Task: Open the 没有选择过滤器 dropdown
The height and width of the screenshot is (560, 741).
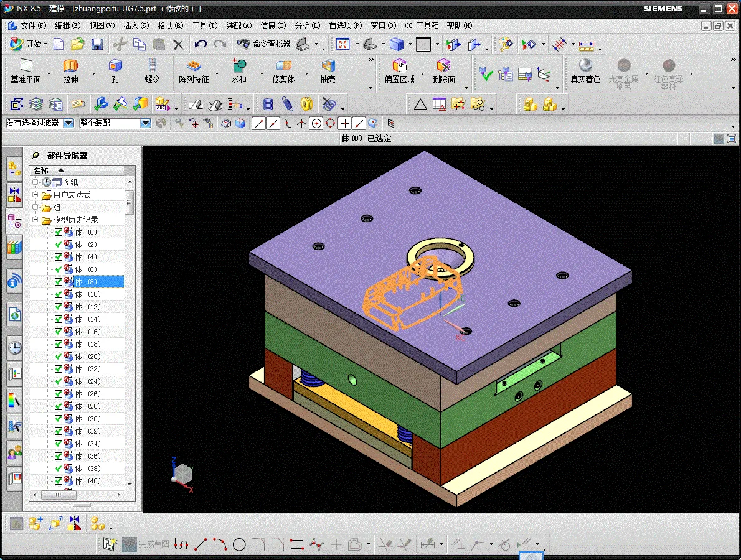Action: [69, 123]
